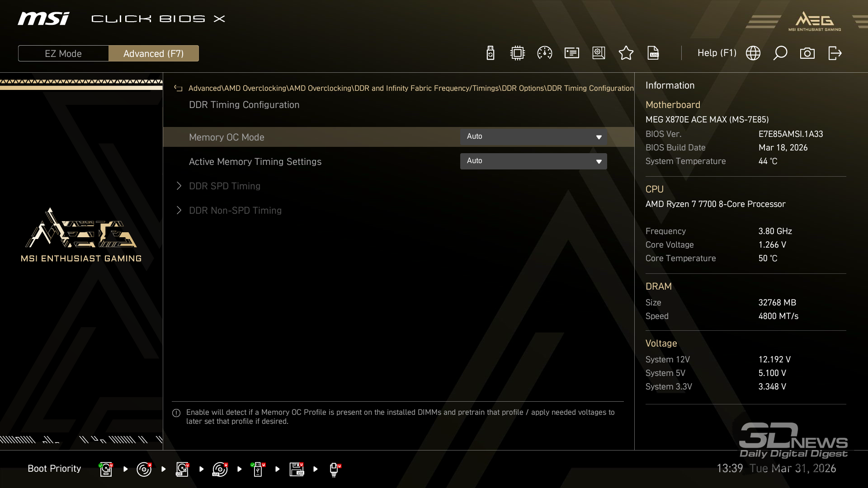The image size is (868, 488).
Task: Click the exit door icon
Action: (835, 53)
